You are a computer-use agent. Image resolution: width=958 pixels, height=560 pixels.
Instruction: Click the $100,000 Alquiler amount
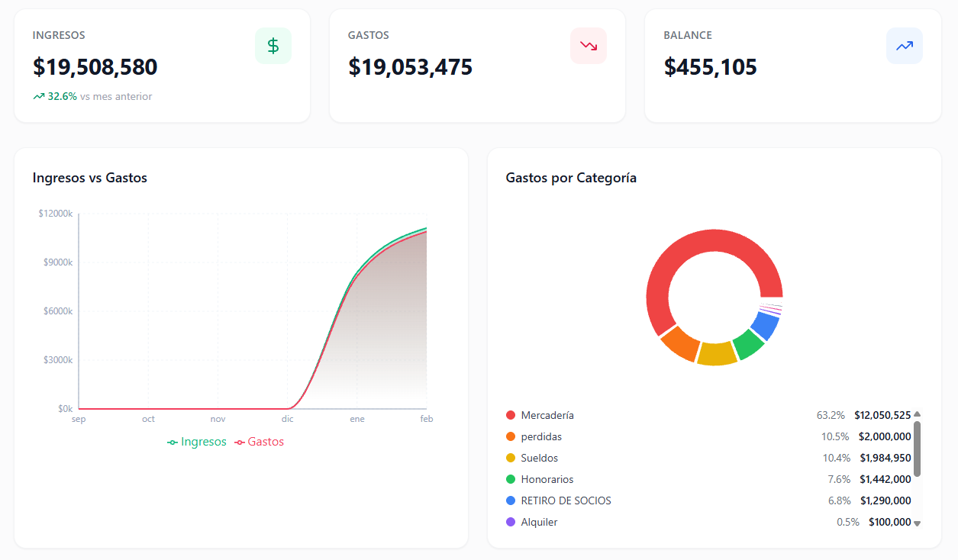coord(890,522)
